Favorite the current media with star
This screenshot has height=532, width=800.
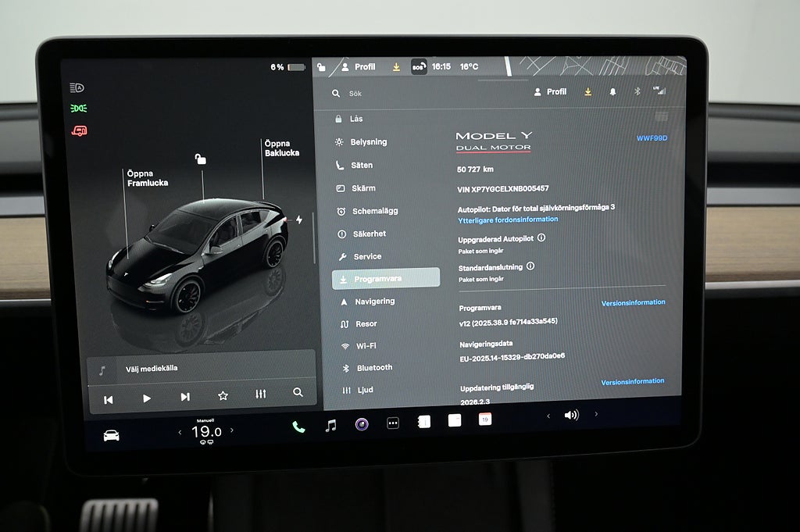tap(223, 396)
